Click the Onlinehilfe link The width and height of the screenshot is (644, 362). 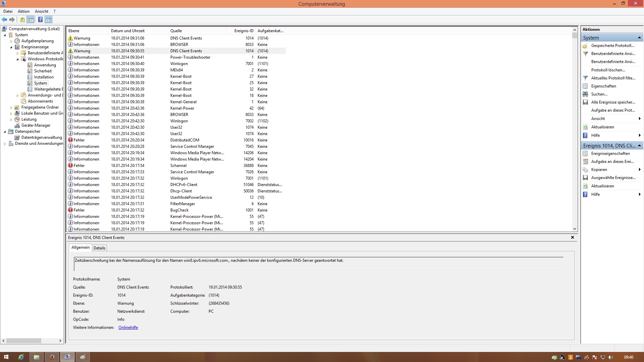(128, 327)
